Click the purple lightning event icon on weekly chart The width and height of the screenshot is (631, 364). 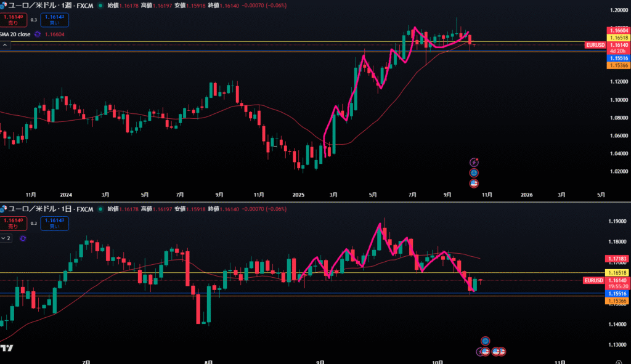point(474,162)
